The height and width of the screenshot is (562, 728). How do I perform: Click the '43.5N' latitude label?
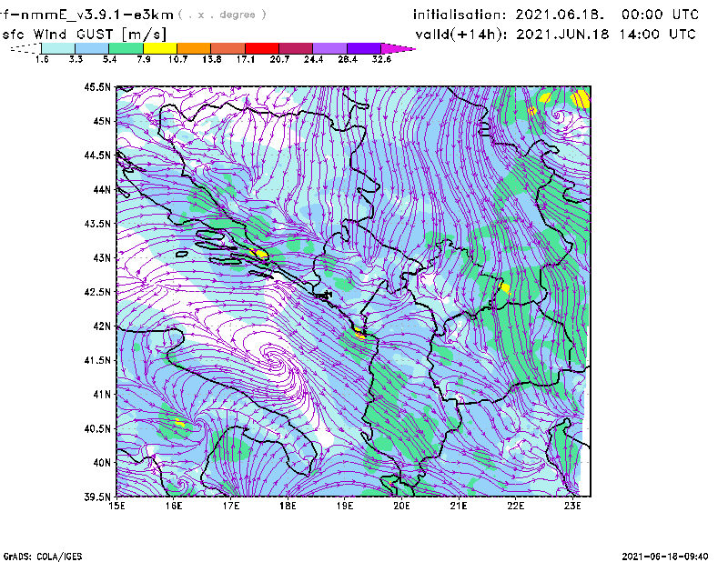click(x=97, y=224)
